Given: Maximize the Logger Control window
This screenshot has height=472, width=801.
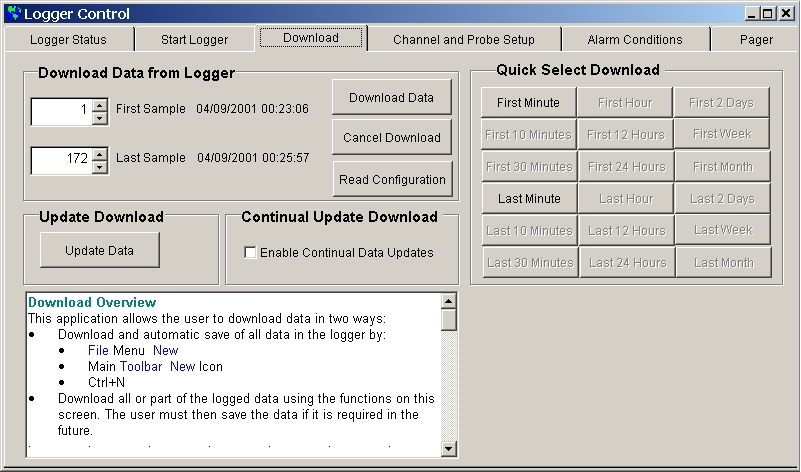Looking at the screenshot, I should pos(767,14).
